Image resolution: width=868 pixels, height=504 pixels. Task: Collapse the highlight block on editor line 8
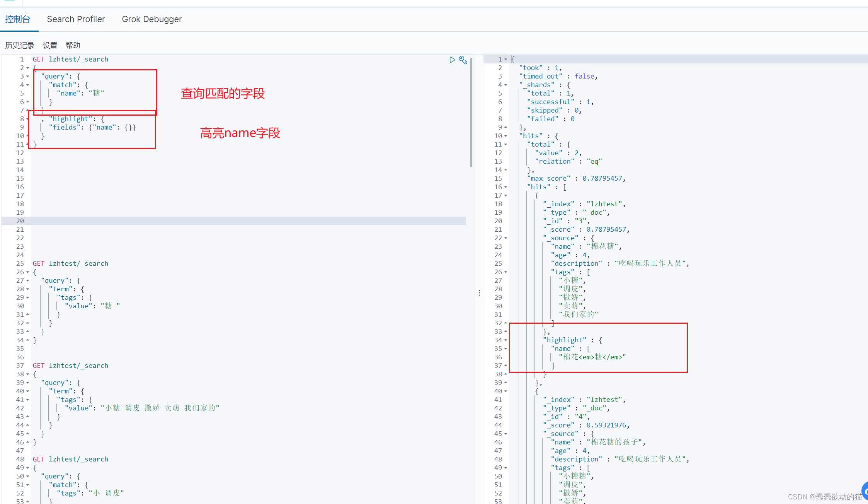coord(28,119)
